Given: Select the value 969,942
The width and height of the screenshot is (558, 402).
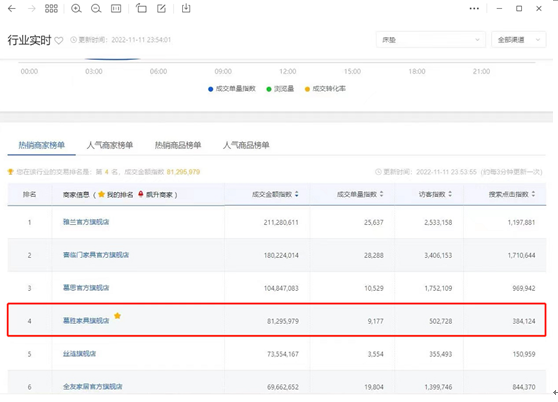Looking at the screenshot, I should [524, 288].
